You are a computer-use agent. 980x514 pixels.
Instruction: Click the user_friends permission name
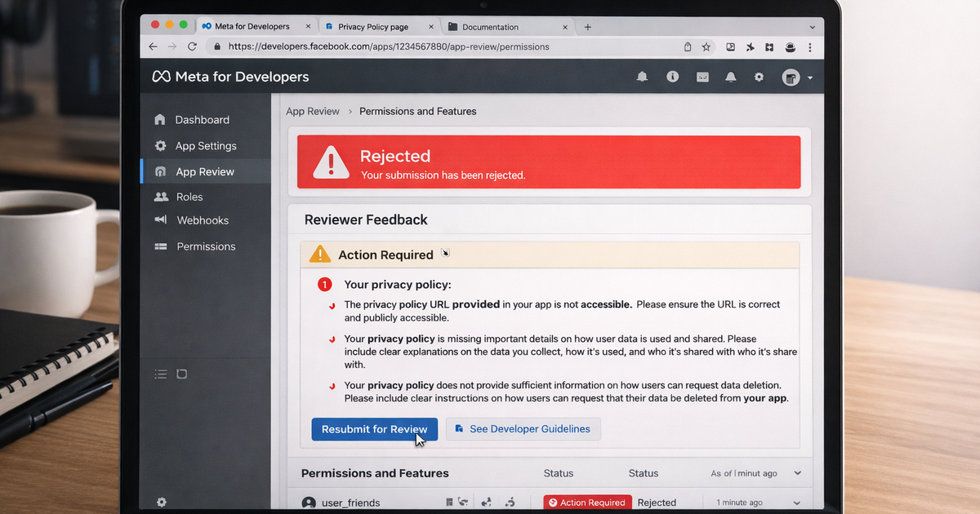tap(351, 503)
